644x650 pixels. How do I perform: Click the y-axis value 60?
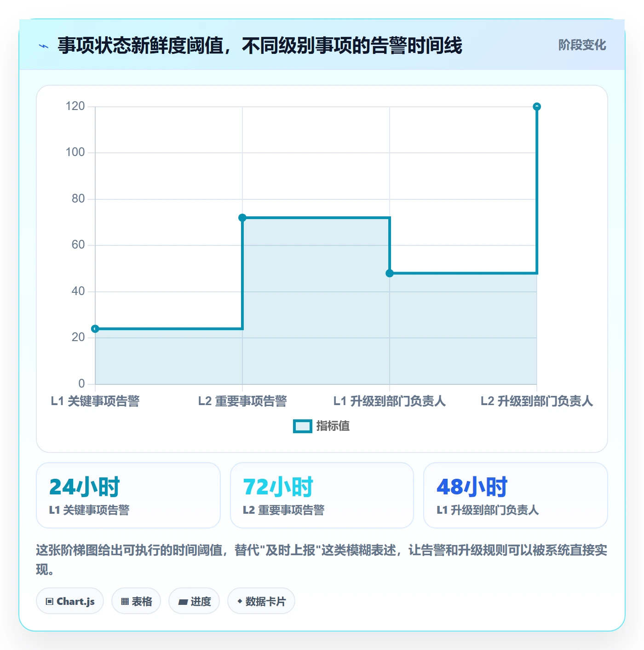click(78, 245)
